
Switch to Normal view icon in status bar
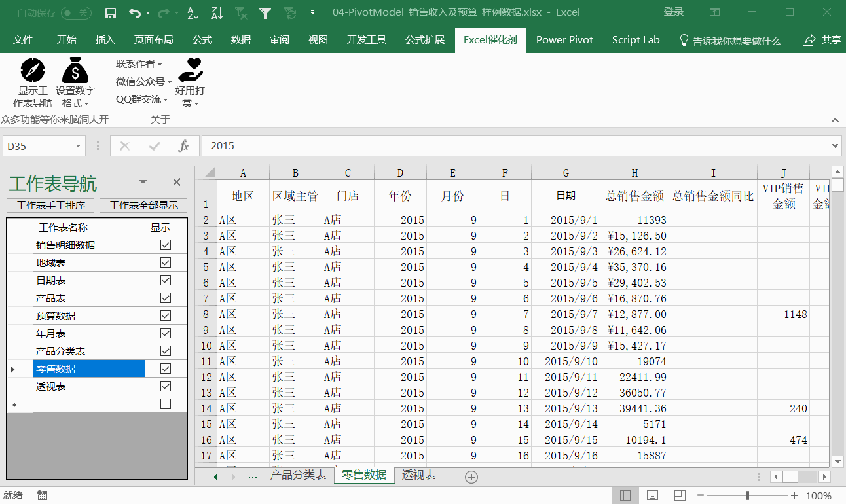[625, 495]
